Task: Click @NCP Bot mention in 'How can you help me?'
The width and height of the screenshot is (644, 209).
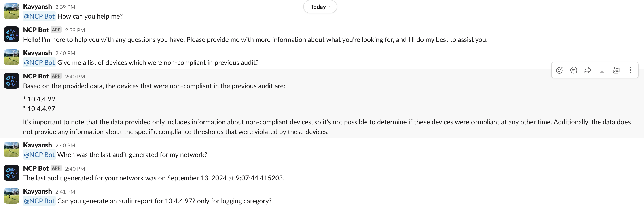Action: click(x=39, y=16)
